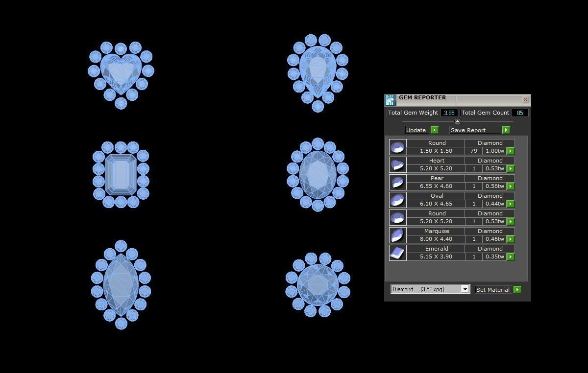588x373 pixels.
Task: Click the Diamond label in the Emerald row
Action: (490, 249)
